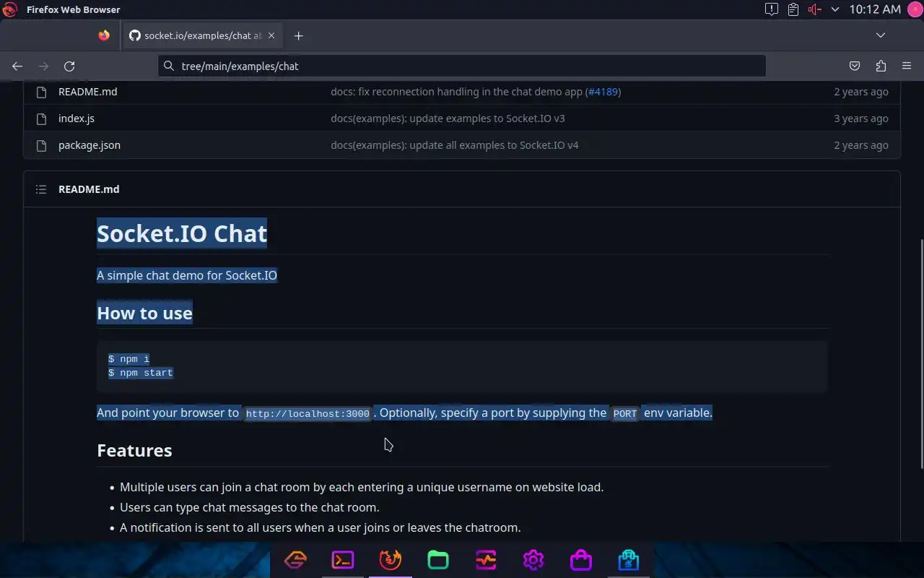Open the Firefox extensions puzzle icon
This screenshot has height=578, width=924.
click(x=881, y=66)
